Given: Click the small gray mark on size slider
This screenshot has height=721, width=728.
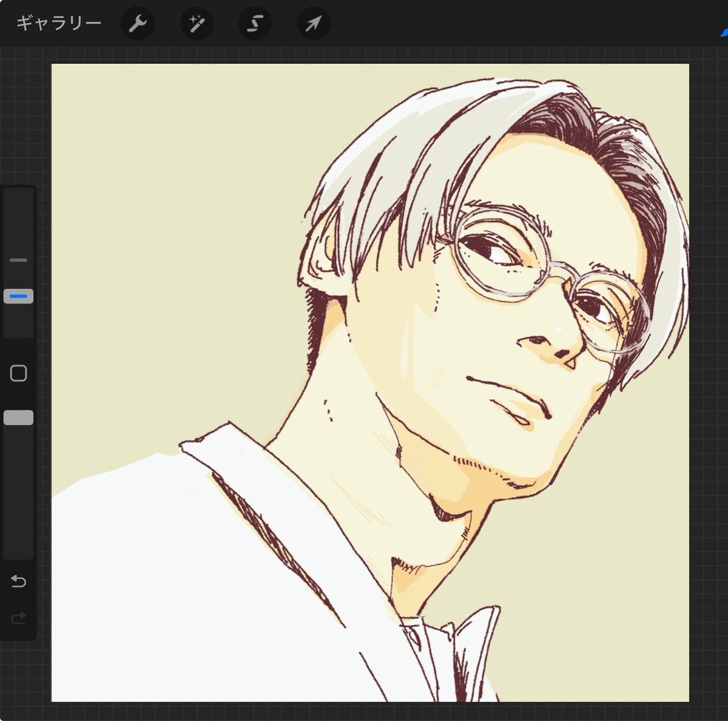Looking at the screenshot, I should pos(18,260).
